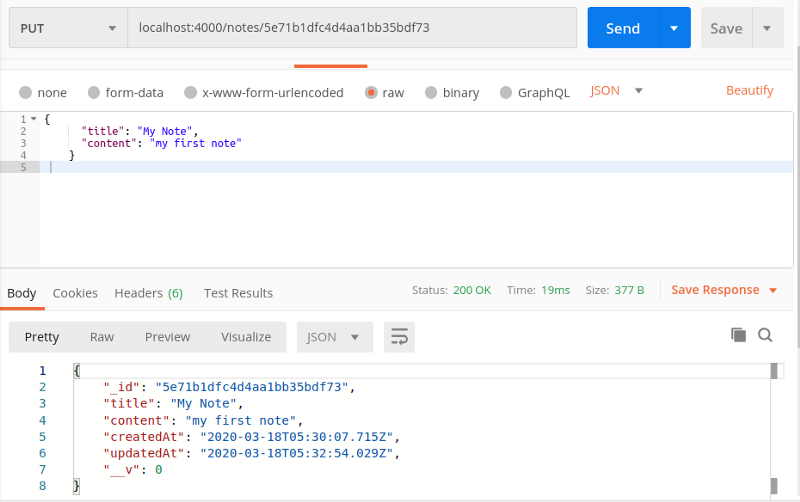Select the none body type radio
Image resolution: width=800 pixels, height=502 pixels.
pyautogui.click(x=25, y=93)
